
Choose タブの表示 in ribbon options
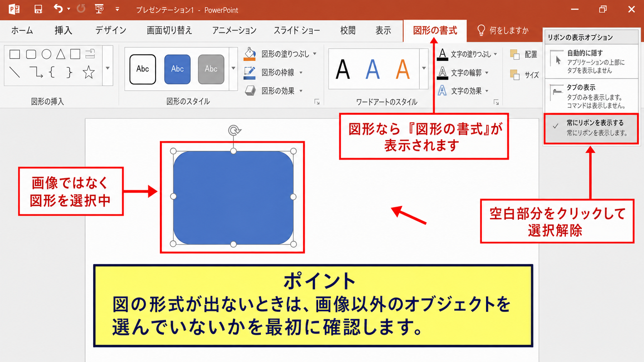591,96
